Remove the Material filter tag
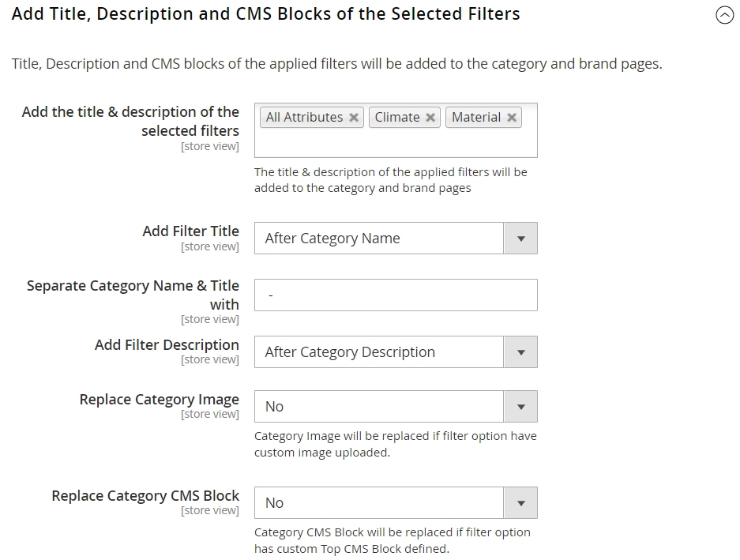 pyautogui.click(x=511, y=118)
